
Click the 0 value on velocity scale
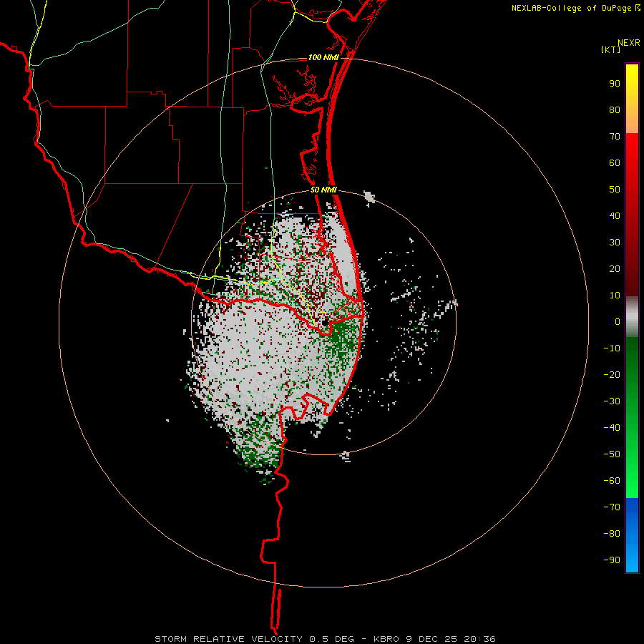618,322
